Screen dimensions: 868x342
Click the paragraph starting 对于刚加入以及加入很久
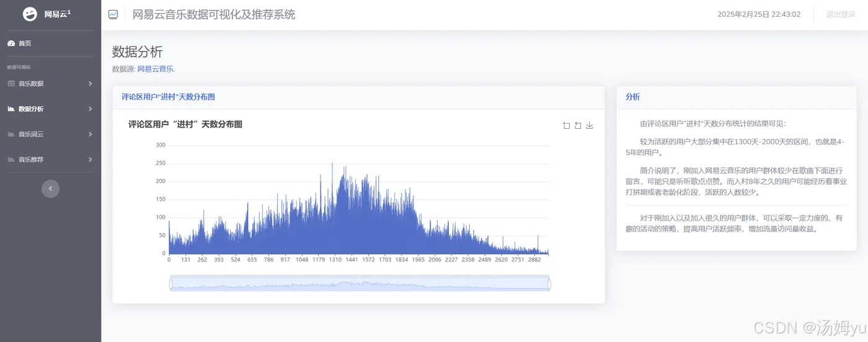pyautogui.click(x=734, y=223)
